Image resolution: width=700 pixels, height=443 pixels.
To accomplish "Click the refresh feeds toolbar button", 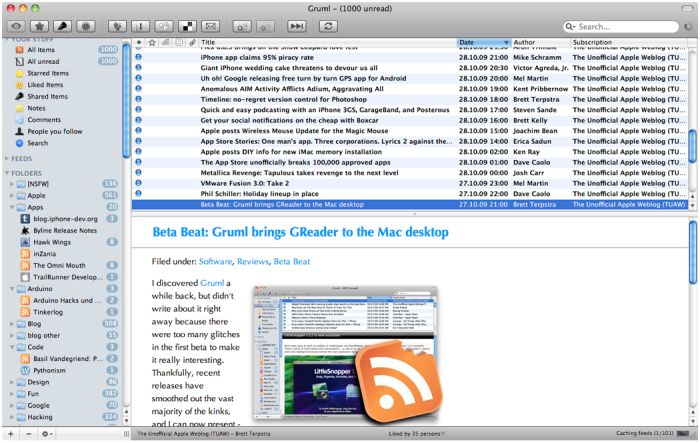I will [x=328, y=26].
